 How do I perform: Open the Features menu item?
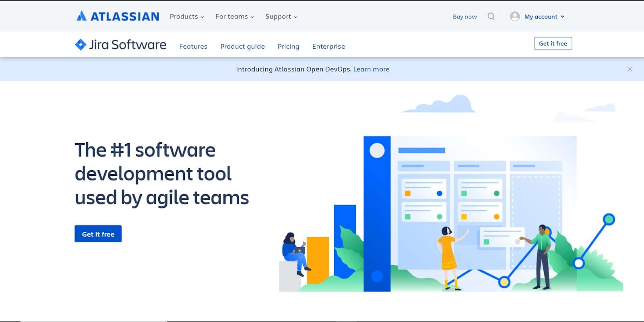point(193,46)
